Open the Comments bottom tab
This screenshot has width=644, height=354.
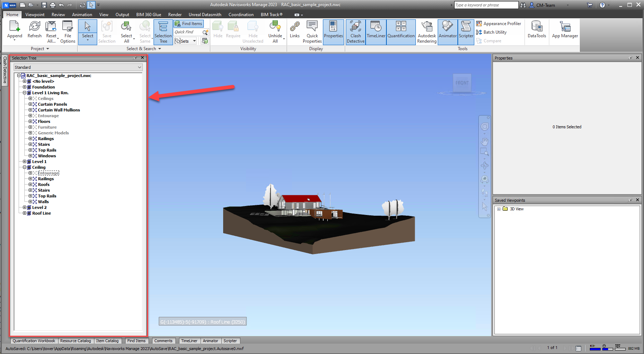[x=164, y=341]
